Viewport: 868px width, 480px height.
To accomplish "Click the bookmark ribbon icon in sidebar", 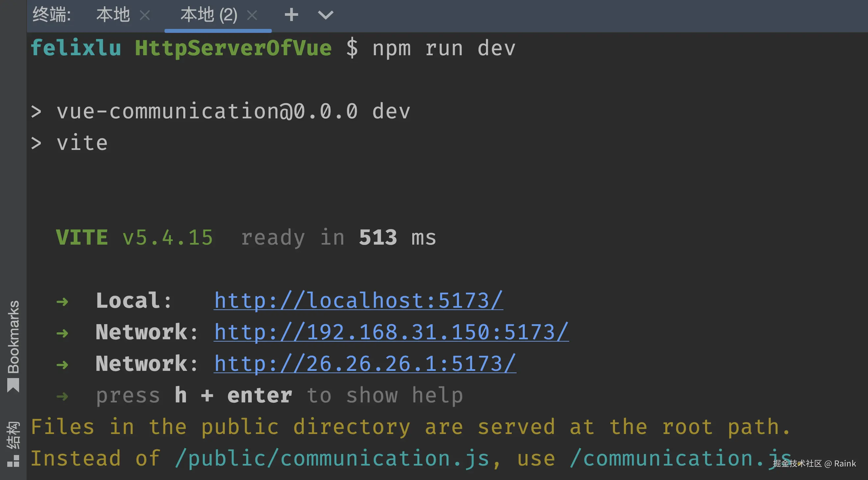I will click(13, 385).
